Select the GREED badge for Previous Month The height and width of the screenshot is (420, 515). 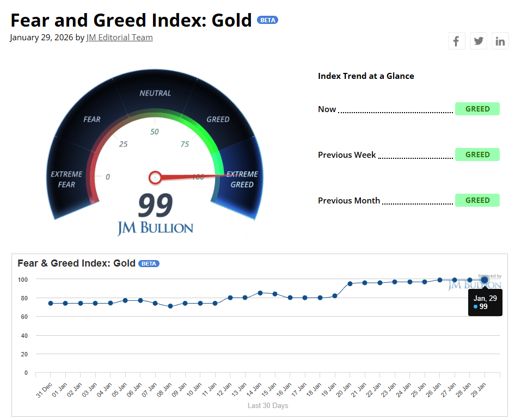[477, 200]
